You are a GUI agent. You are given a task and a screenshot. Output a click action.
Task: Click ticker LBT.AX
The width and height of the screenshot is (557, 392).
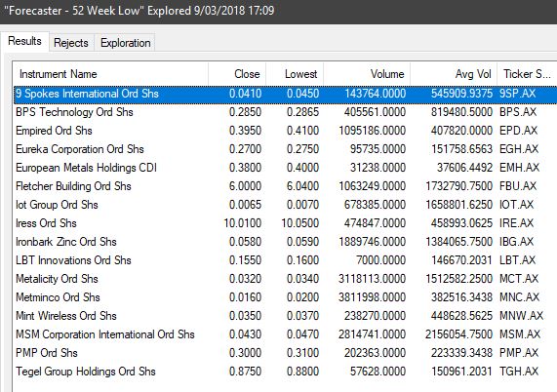518,260
